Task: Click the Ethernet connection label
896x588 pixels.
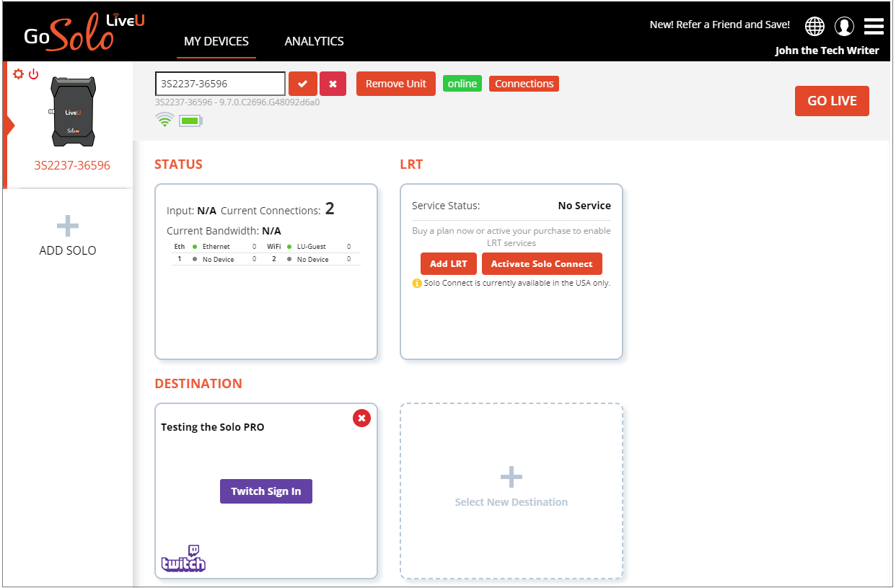Action: tap(216, 247)
